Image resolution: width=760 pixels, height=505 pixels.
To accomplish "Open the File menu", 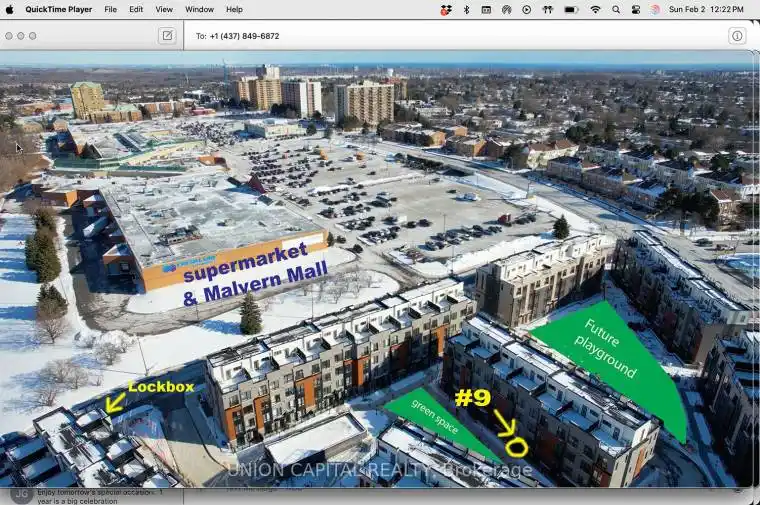I will pos(111,9).
